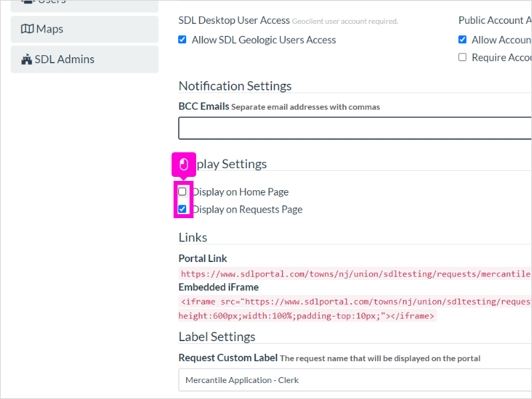Viewport: 532px width, 399px height.
Task: Click 'Separate email addresses with commas' hint
Action: [x=305, y=107]
